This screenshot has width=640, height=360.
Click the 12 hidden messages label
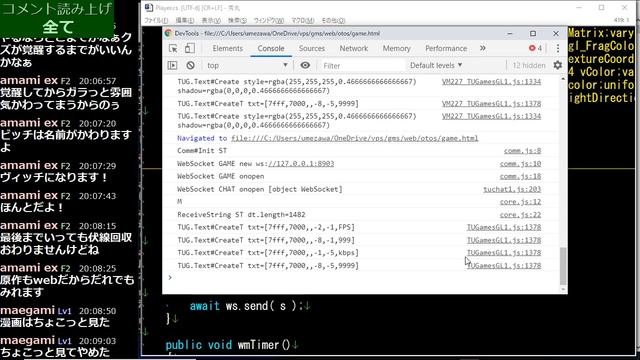pyautogui.click(x=529, y=65)
